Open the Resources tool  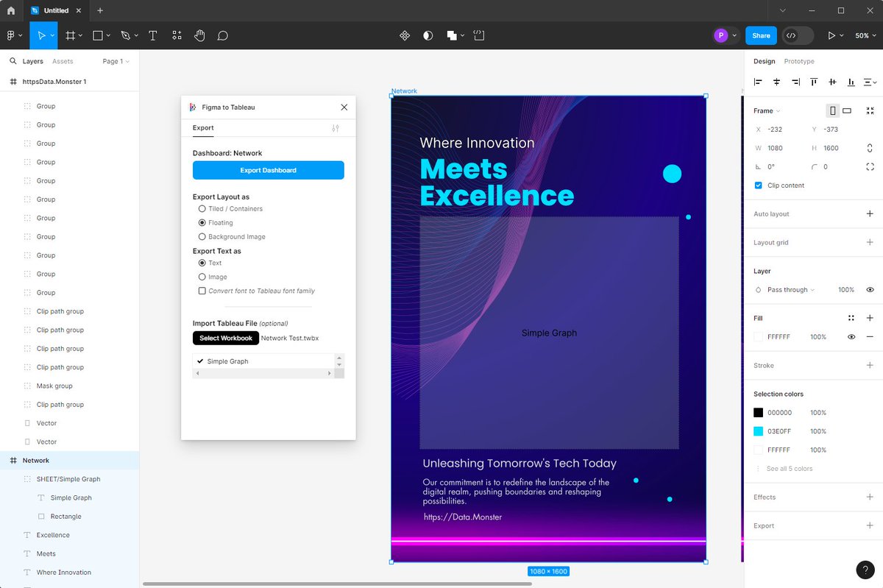tap(177, 35)
